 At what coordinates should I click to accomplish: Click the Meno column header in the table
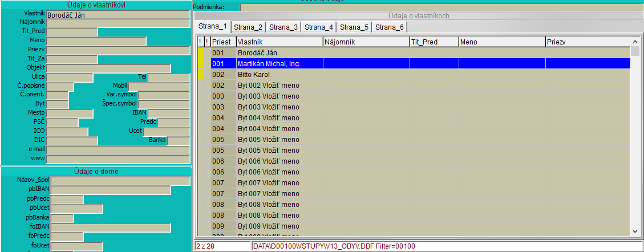click(x=502, y=42)
